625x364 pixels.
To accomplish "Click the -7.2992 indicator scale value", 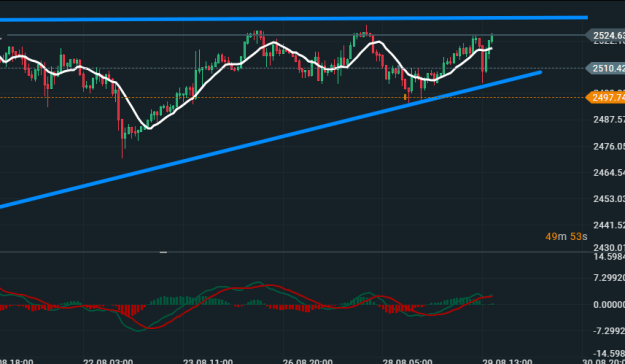I will [x=609, y=331].
